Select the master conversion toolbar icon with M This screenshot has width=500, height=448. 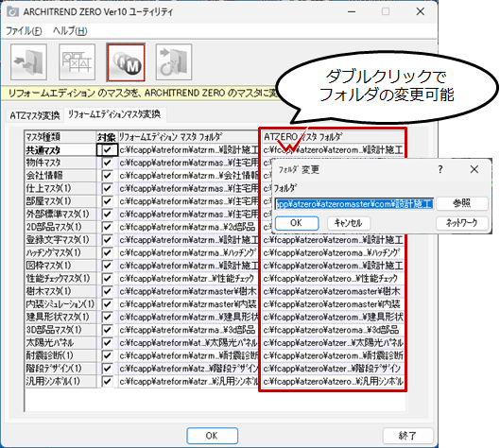click(x=126, y=62)
